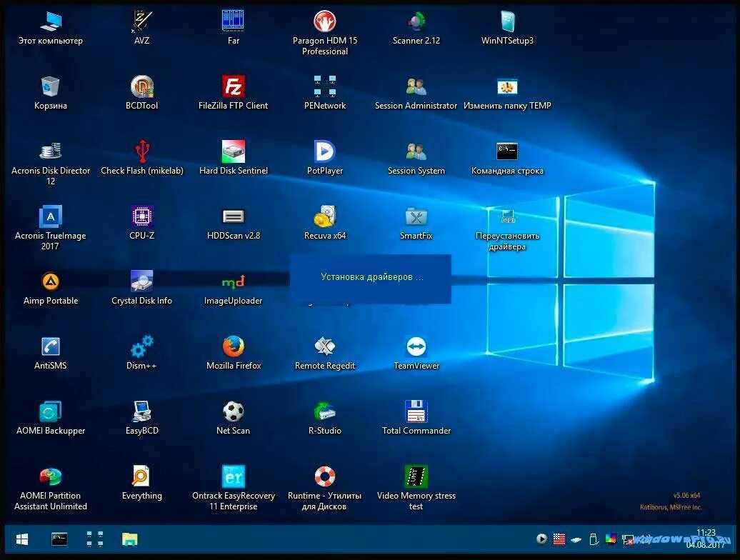
Task: Launch the TeamViewer desktop icon
Action: pos(416,353)
